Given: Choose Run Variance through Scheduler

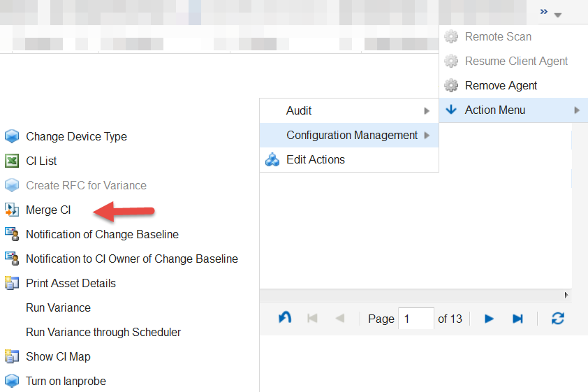Looking at the screenshot, I should tap(103, 332).
